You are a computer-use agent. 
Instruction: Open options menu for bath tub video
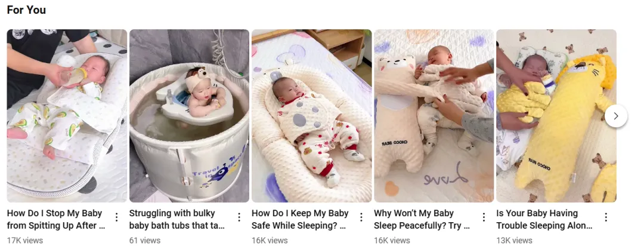[x=239, y=217]
